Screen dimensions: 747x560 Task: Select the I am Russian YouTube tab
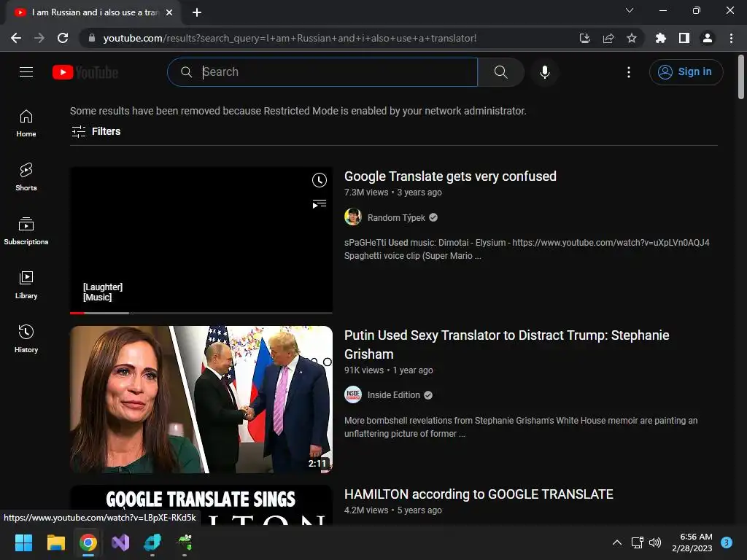93,12
